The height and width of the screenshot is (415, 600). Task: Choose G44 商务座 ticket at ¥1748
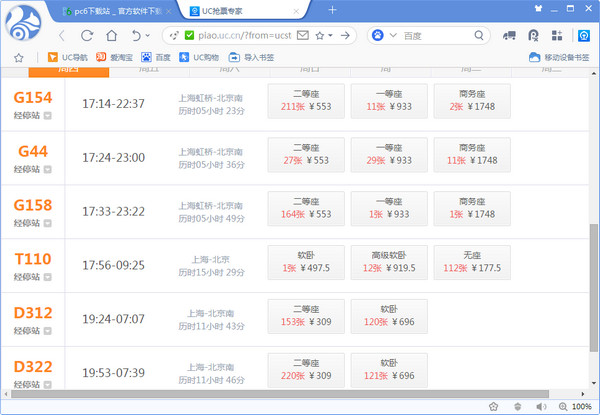coord(472,152)
